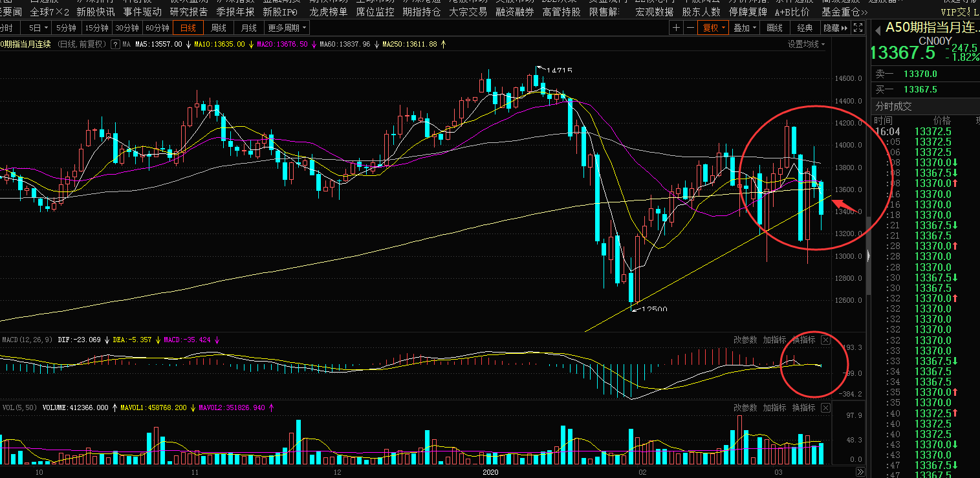This screenshot has width=980, height=478.
Task: Select the 分时成交 panel header
Action: point(894,106)
